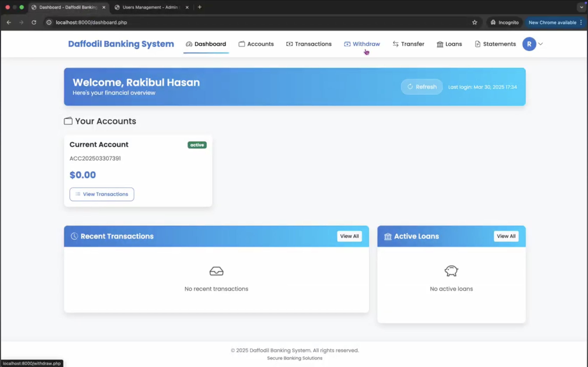Bookmark this page with star icon
588x367 pixels.
(475, 22)
